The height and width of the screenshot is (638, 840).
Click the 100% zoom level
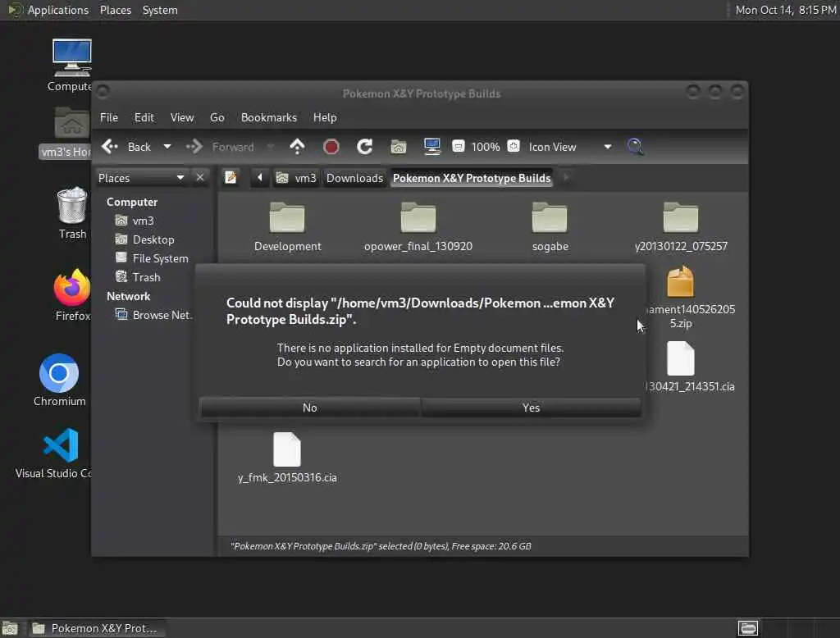point(486,147)
